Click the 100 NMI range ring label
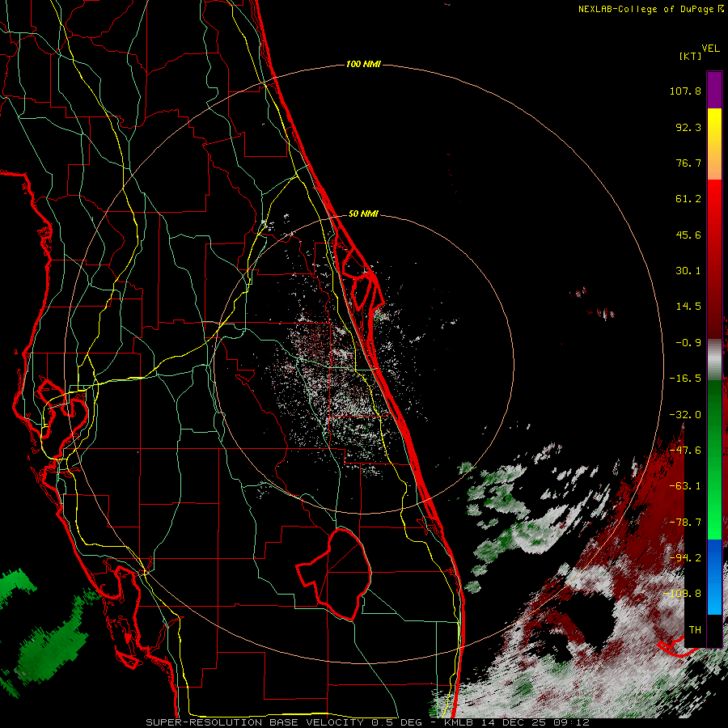Viewport: 728px width, 728px height. point(363,64)
